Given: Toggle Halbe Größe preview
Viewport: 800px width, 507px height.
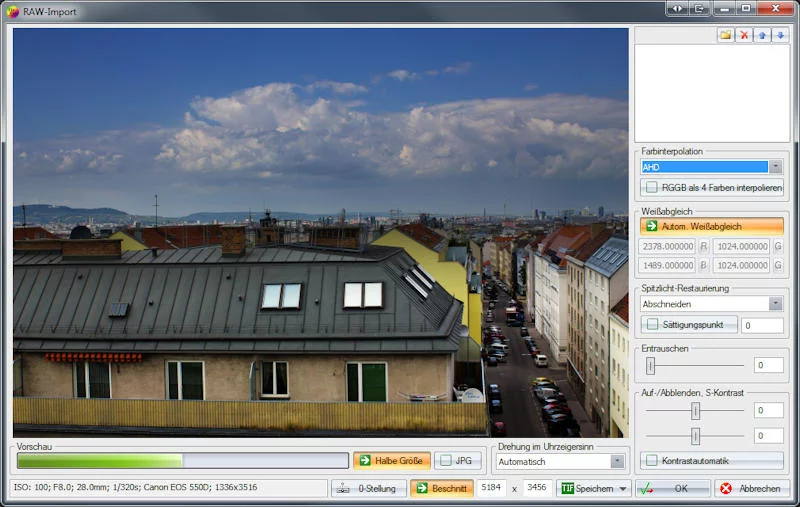Looking at the screenshot, I should (392, 461).
